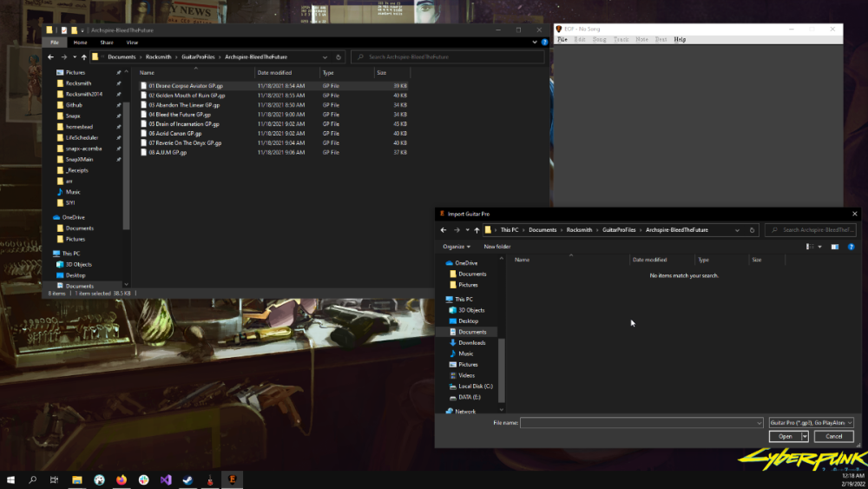The width and height of the screenshot is (868, 489).
Task: Switch to the View tab in Explorer
Action: click(x=132, y=42)
